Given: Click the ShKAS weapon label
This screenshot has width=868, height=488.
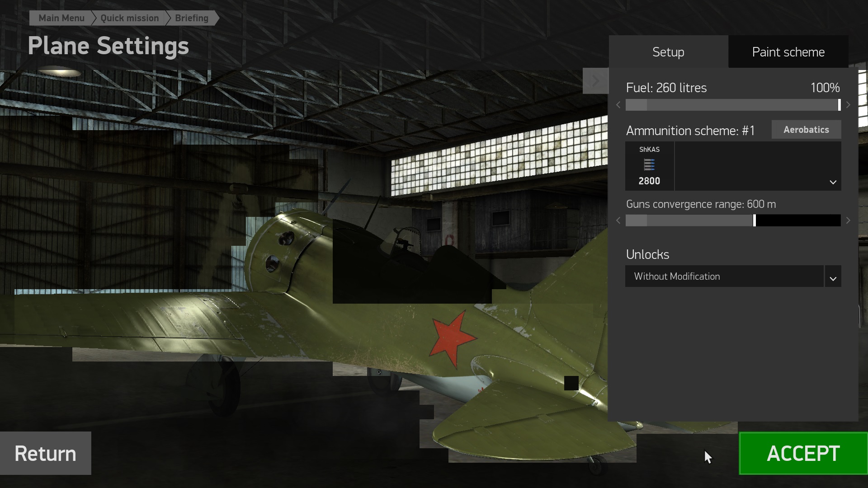Looking at the screenshot, I should tap(649, 149).
